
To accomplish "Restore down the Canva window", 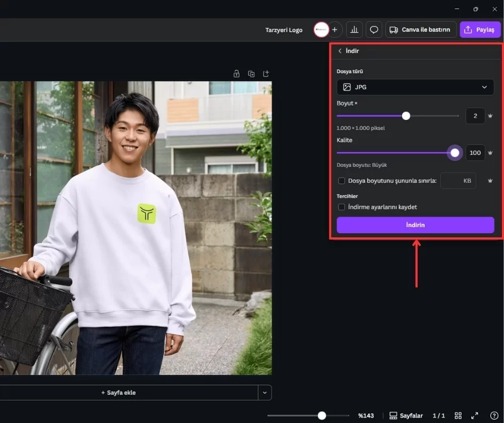I will click(x=476, y=9).
